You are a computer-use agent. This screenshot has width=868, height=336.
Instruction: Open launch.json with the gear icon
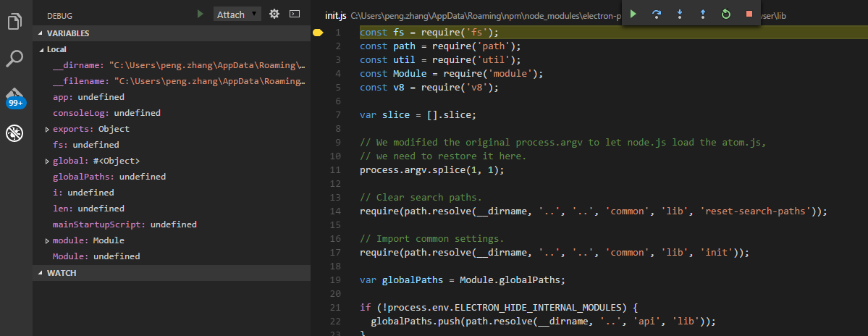tap(274, 14)
